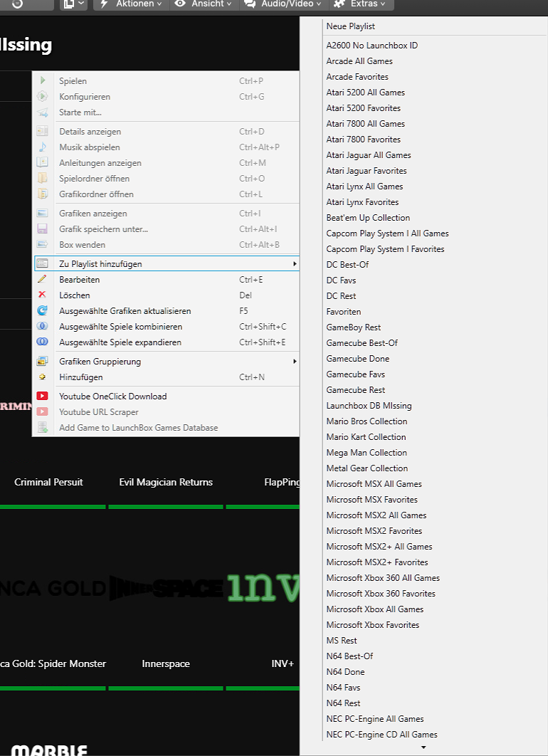
Task: Choose Neue Playlist from the submenu
Action: tap(351, 26)
